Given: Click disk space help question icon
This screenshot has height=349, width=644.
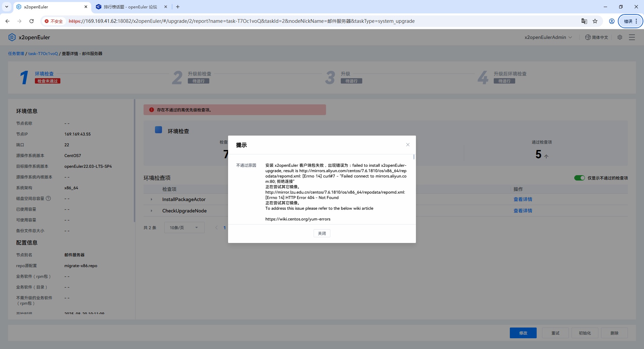Looking at the screenshot, I should tap(48, 198).
